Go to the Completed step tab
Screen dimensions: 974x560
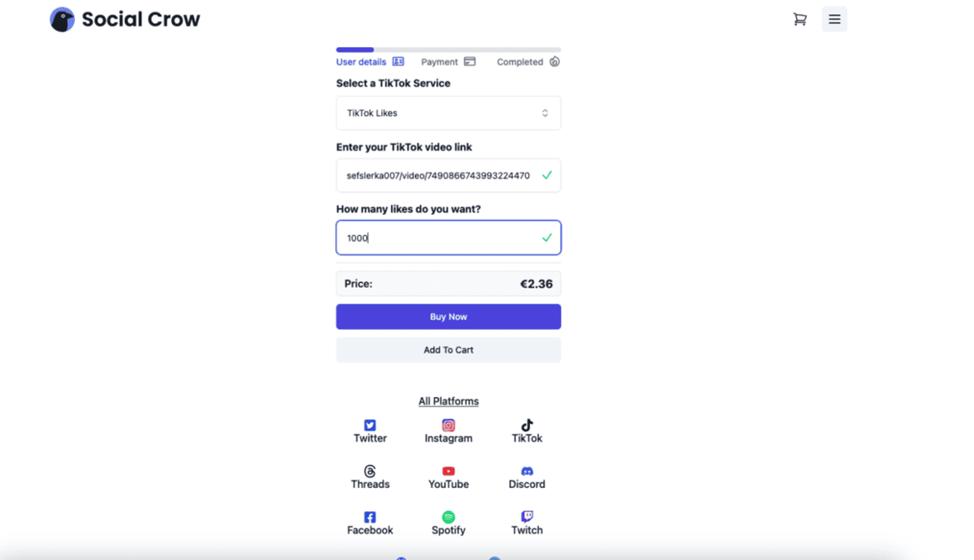(x=527, y=62)
